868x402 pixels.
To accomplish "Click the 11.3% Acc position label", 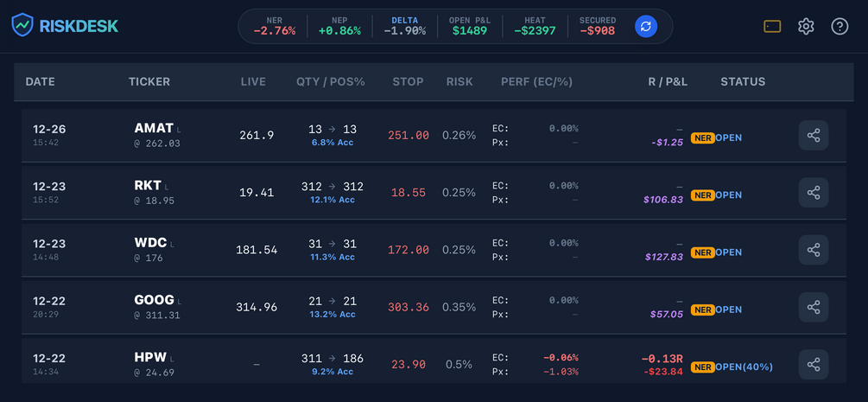I will click(333, 257).
